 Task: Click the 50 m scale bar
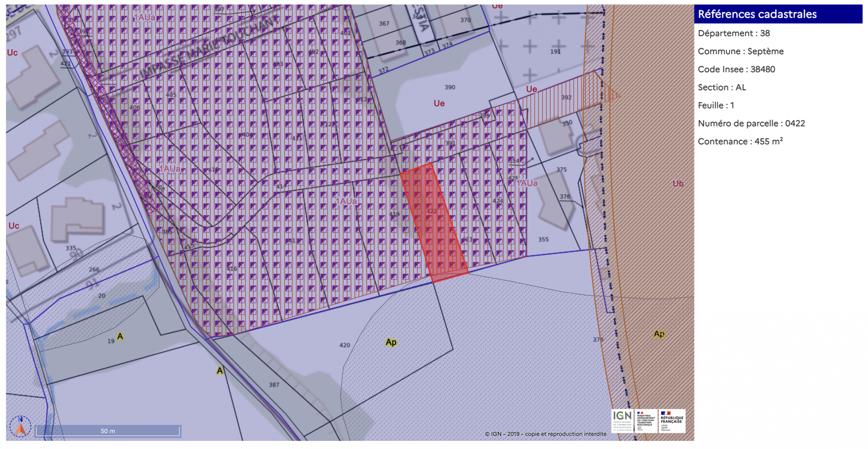click(108, 431)
